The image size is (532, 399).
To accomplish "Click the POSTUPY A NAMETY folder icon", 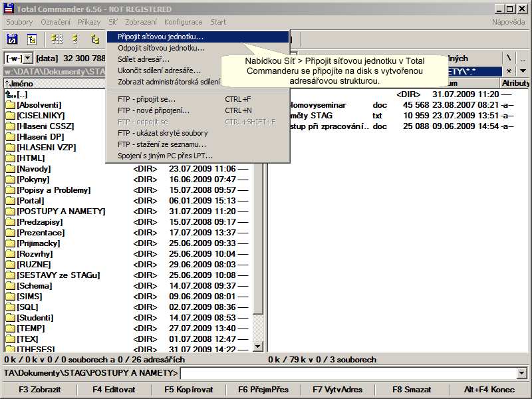I will click(11, 211).
